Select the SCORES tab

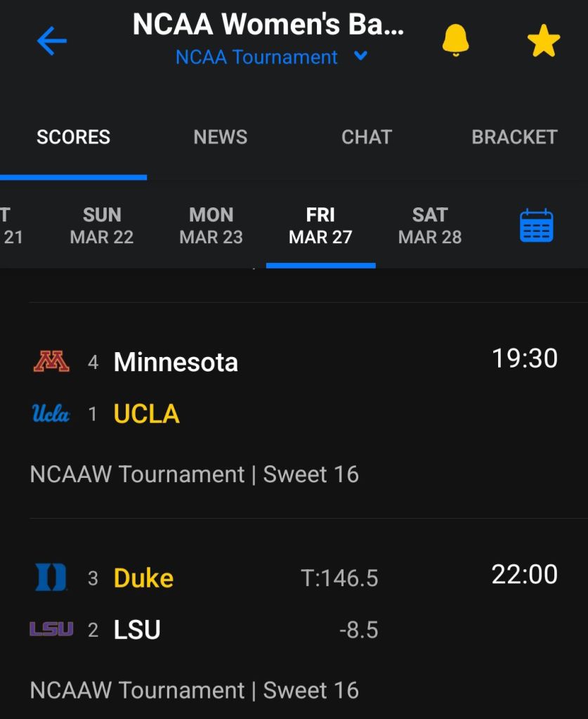(73, 136)
